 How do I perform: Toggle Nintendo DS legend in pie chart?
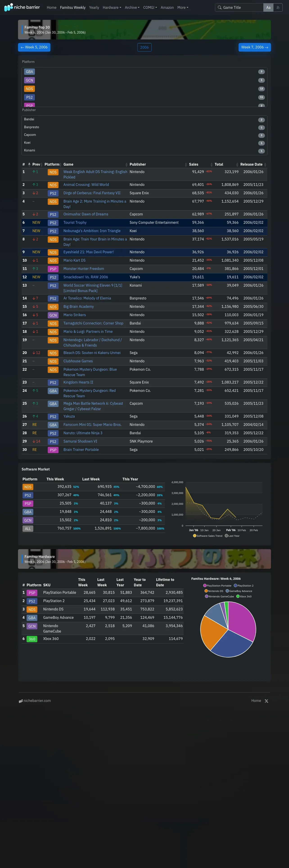pyautogui.click(x=214, y=591)
